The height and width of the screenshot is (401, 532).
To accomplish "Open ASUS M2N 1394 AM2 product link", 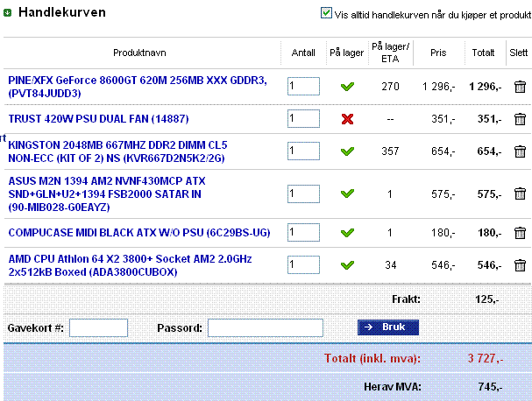I will point(107,193).
